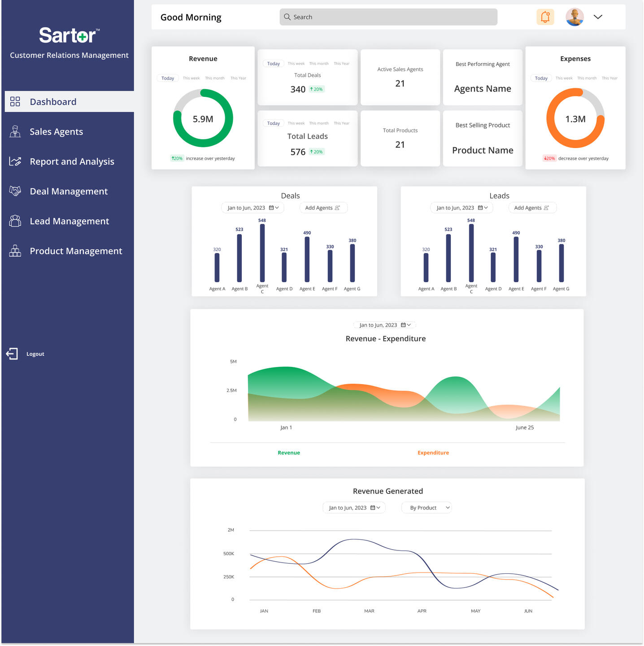This screenshot has width=644, height=646.
Task: Select 'This week' in Revenue card
Action: pyautogui.click(x=191, y=78)
